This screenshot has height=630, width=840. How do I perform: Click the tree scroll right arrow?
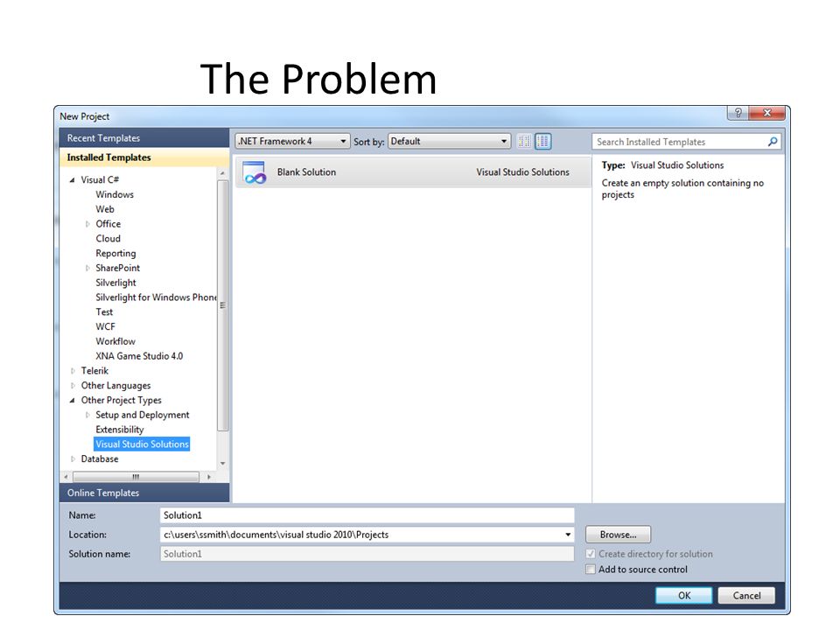tap(209, 477)
